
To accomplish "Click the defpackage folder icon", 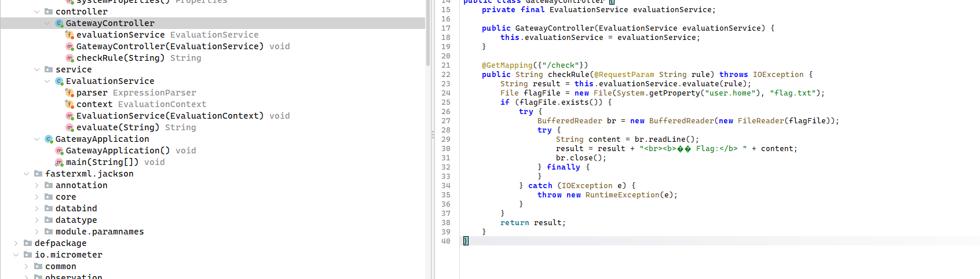I will pos(28,243).
